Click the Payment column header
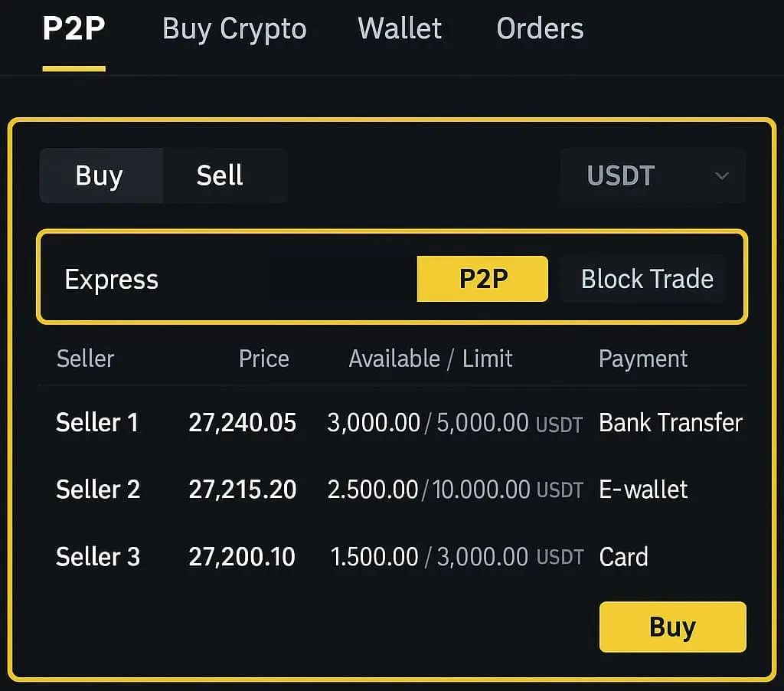 pos(643,359)
